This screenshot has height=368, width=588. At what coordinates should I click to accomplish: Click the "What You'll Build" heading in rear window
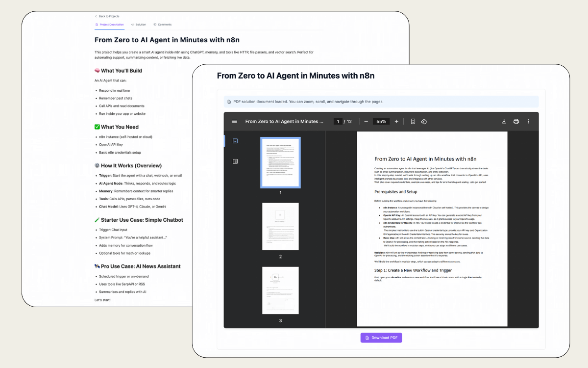[x=118, y=71]
